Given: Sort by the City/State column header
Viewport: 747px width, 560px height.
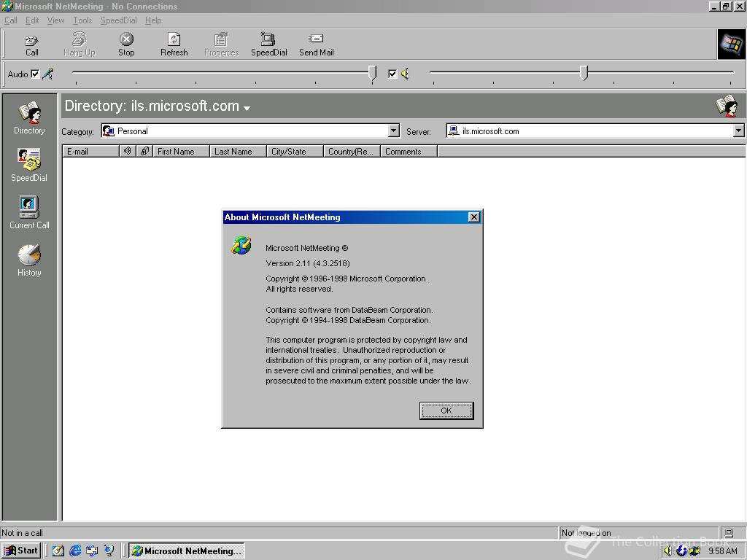Looking at the screenshot, I should point(295,151).
